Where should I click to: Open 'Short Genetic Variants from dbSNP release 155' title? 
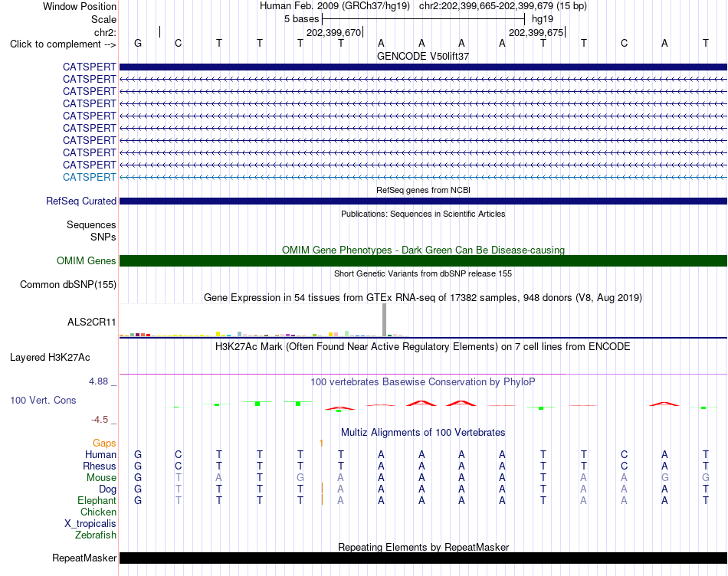point(423,274)
